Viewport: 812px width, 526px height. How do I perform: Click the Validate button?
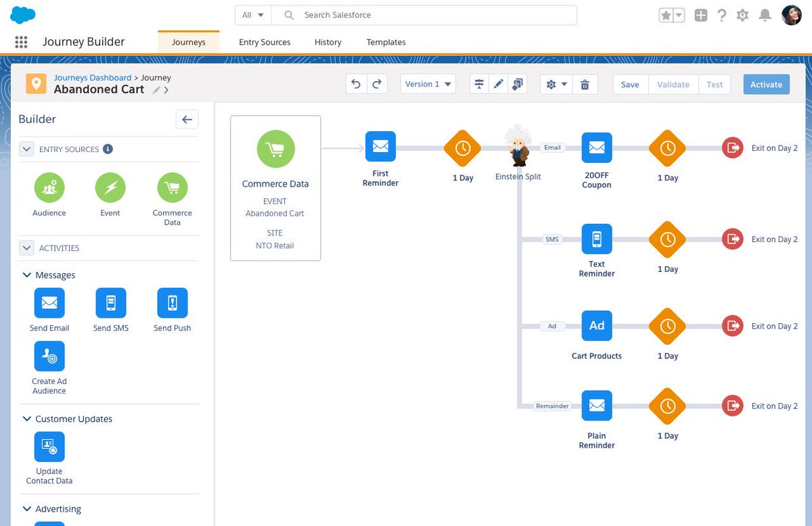[x=673, y=85]
